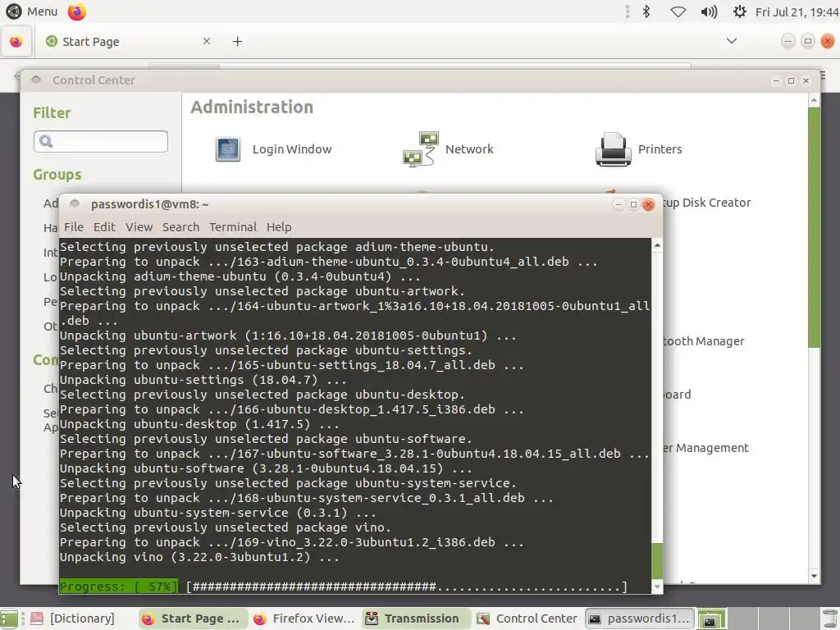Viewport: 840px width, 630px height.
Task: Click the Administration heading text
Action: coord(252,107)
